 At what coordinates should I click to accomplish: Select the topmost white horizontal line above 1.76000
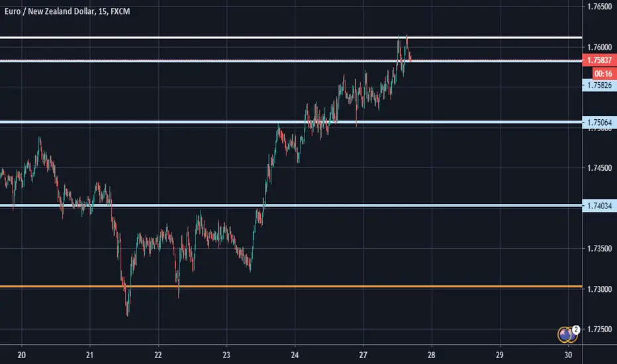click(291, 38)
